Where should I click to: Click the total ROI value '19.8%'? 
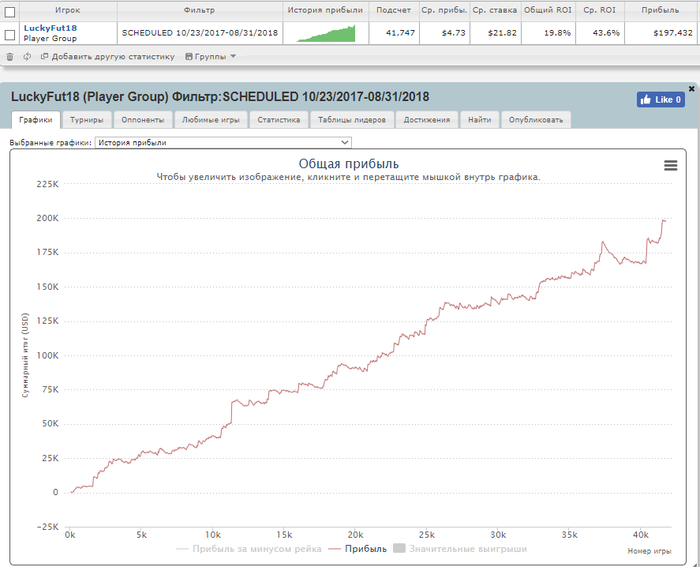click(557, 33)
